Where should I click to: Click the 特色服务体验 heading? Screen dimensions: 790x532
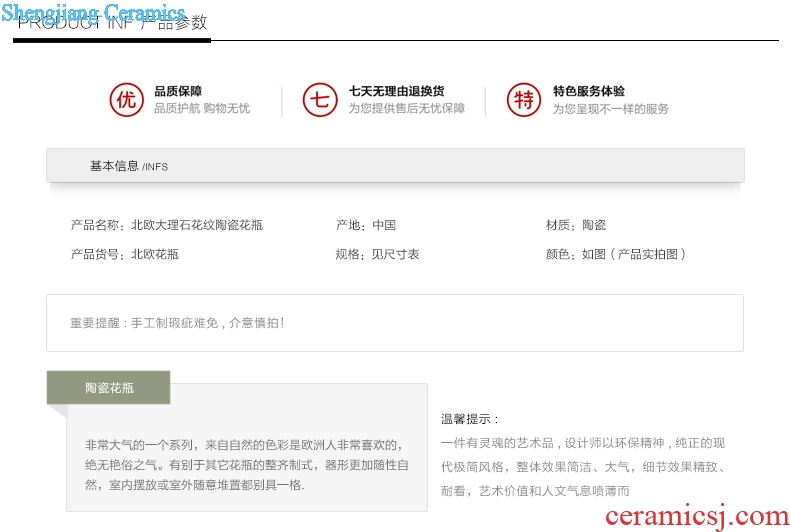pyautogui.click(x=589, y=91)
